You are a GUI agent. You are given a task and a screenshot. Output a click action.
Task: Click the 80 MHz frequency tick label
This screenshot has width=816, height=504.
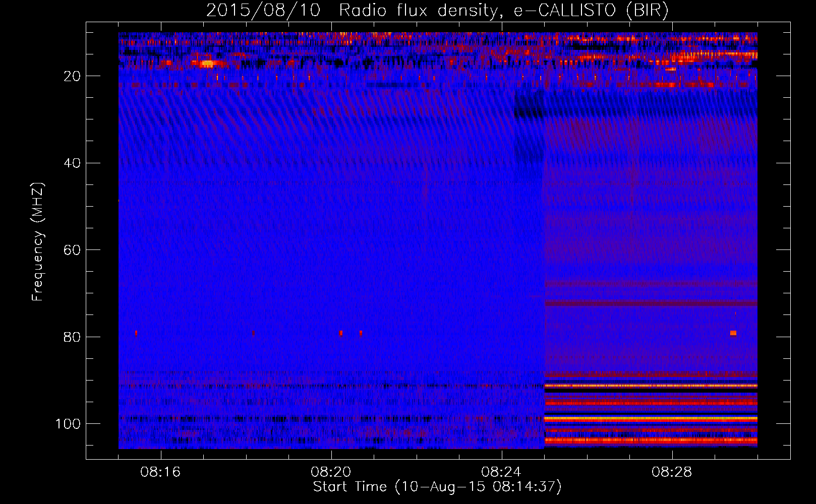(73, 337)
